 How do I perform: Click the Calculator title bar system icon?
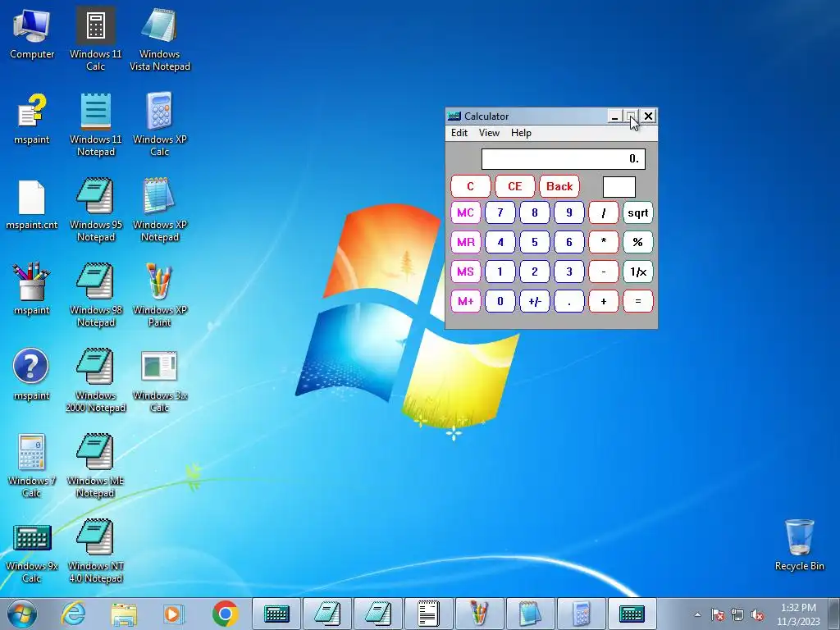pos(454,116)
